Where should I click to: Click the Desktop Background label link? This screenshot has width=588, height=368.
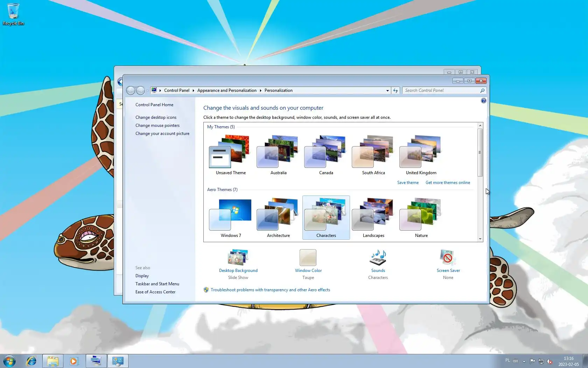[238, 271]
